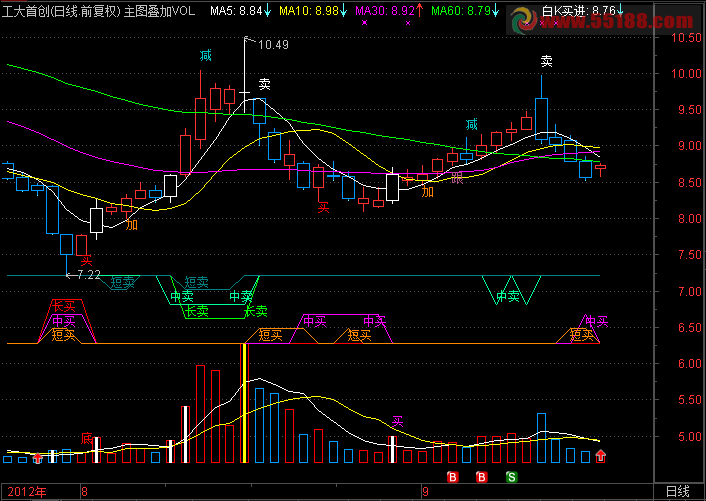
Task: Click the 10.50 price axis value
Action: coord(686,37)
